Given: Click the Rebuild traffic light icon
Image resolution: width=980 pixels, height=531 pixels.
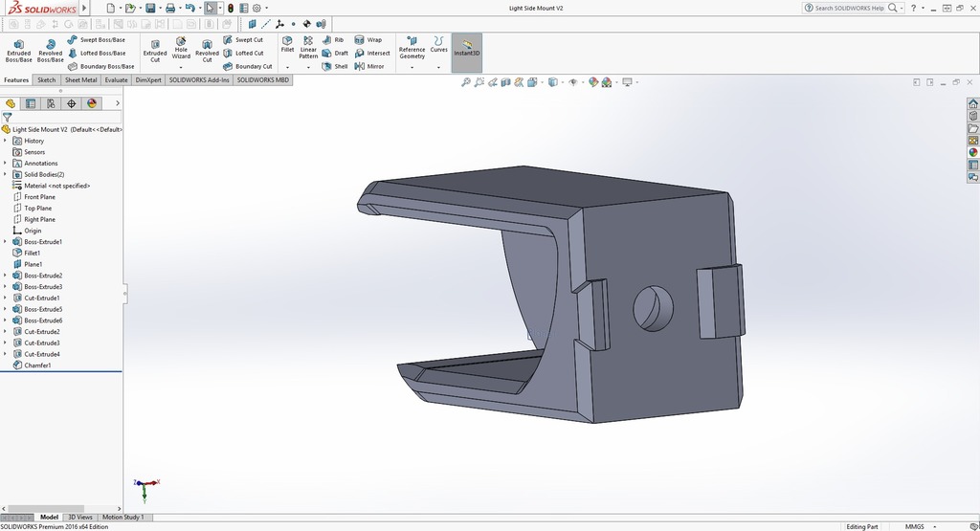Looking at the screenshot, I should (231, 8).
